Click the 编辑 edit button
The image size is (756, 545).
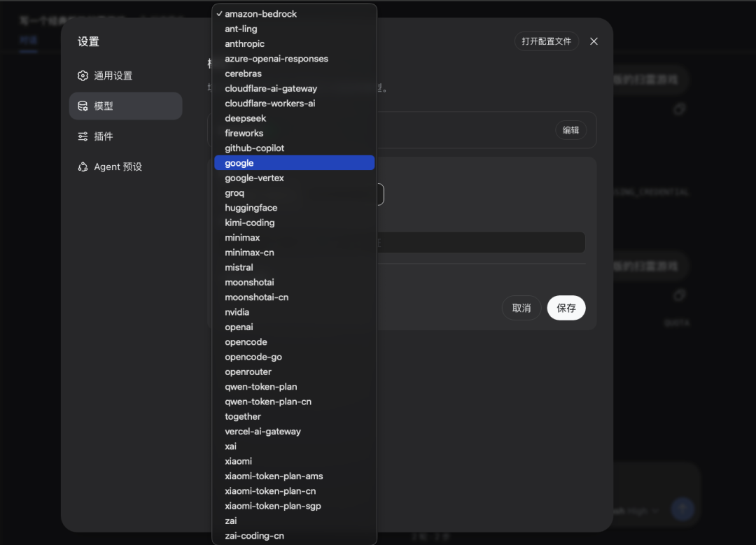(571, 130)
